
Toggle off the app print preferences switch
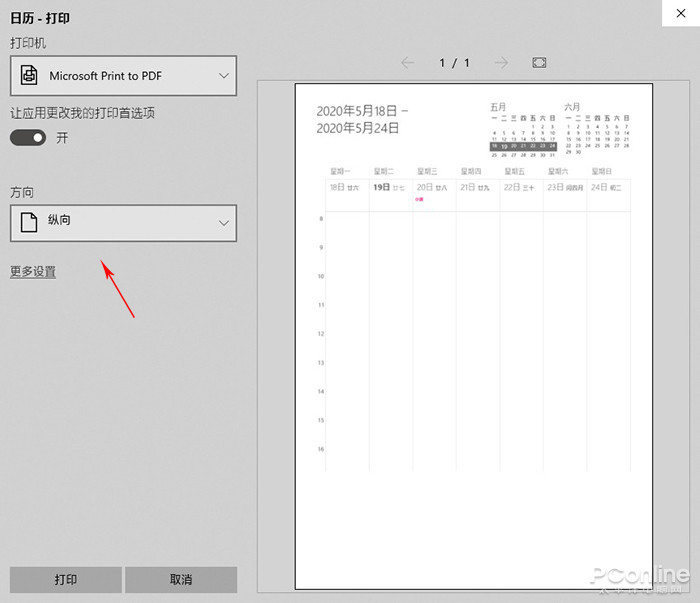[x=28, y=138]
